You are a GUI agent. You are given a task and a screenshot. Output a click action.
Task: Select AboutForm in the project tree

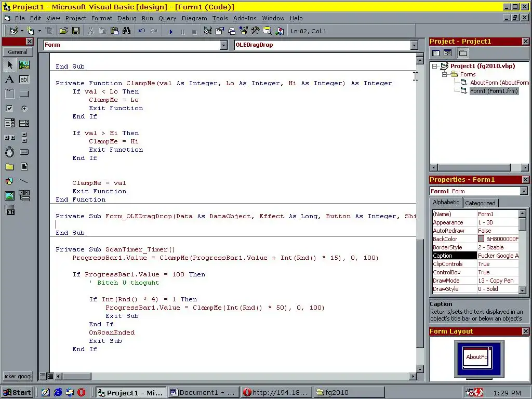tap(499, 83)
